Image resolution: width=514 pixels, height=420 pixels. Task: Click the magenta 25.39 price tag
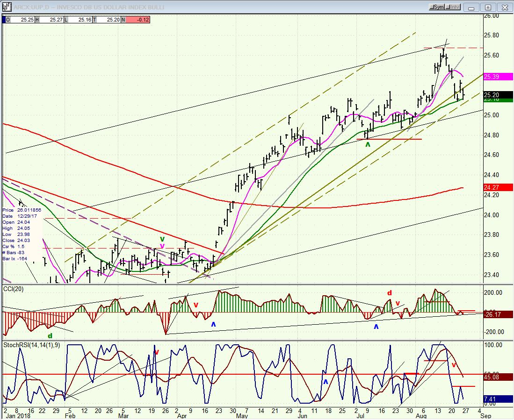498,77
